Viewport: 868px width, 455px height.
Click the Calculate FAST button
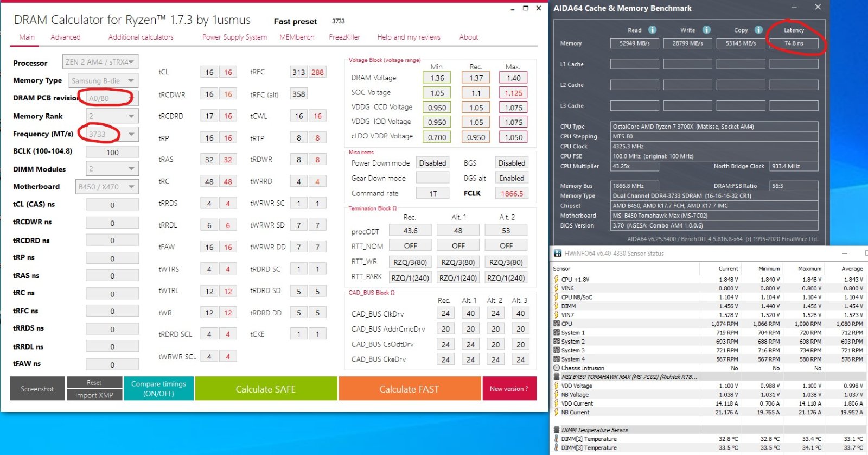coord(409,389)
